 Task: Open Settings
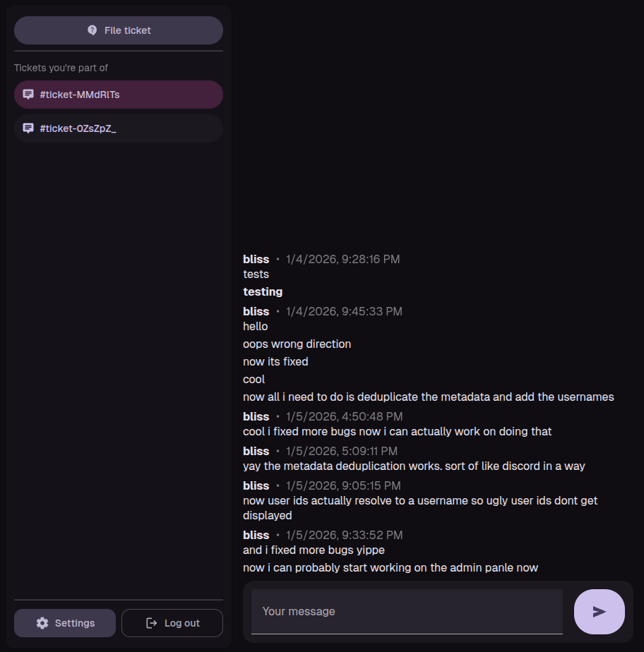coord(65,623)
